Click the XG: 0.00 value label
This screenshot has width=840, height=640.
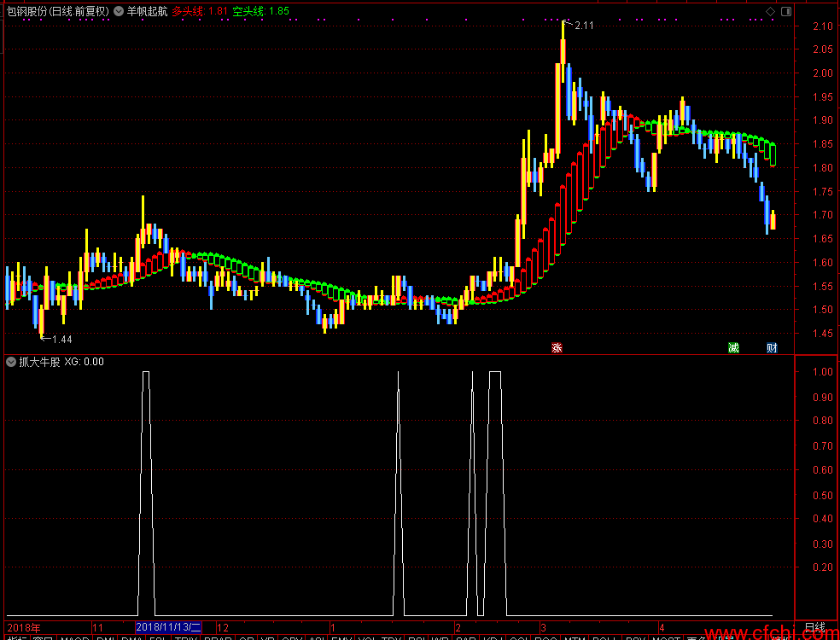tap(85, 362)
